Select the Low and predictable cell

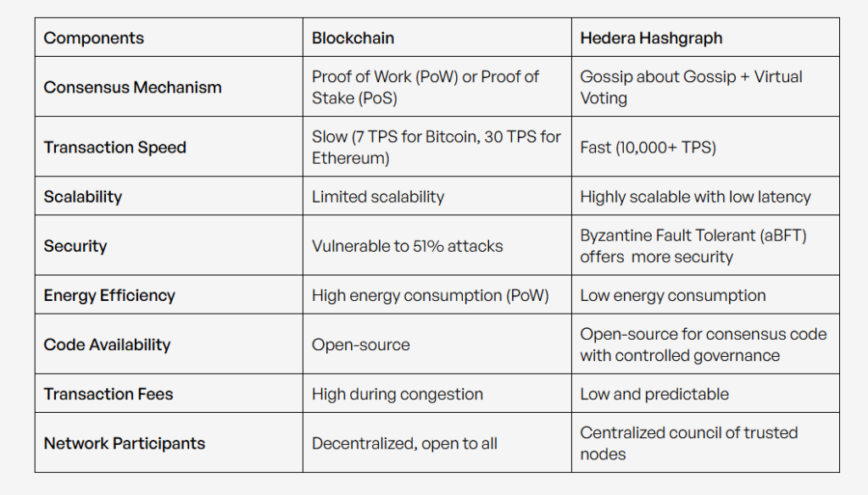[654, 394]
